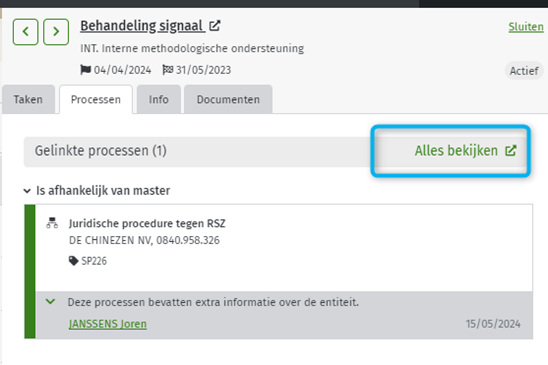Close the panel via Sluiten

tap(526, 27)
